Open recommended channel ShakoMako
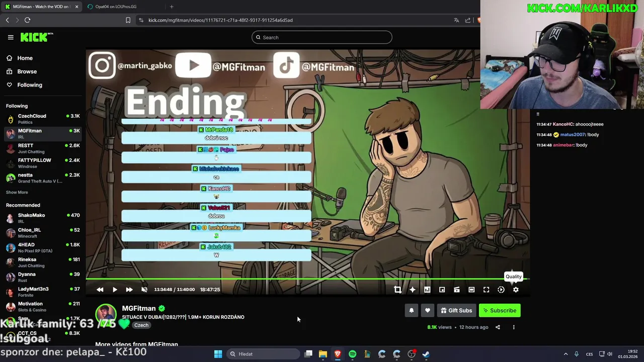Viewport: 644px width, 362px height. 43,218
